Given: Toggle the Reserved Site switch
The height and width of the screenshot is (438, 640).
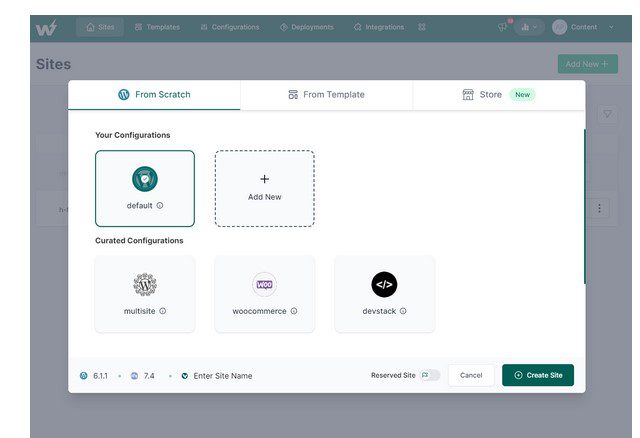Looking at the screenshot, I should click(x=430, y=375).
